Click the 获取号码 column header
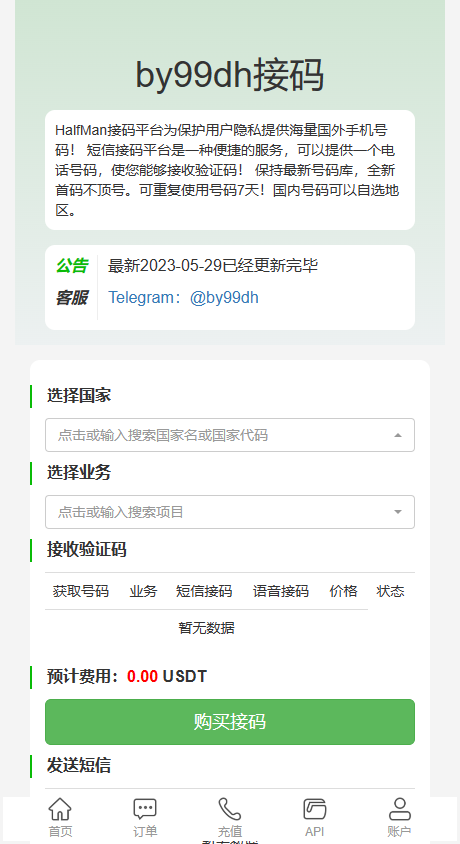 point(81,591)
